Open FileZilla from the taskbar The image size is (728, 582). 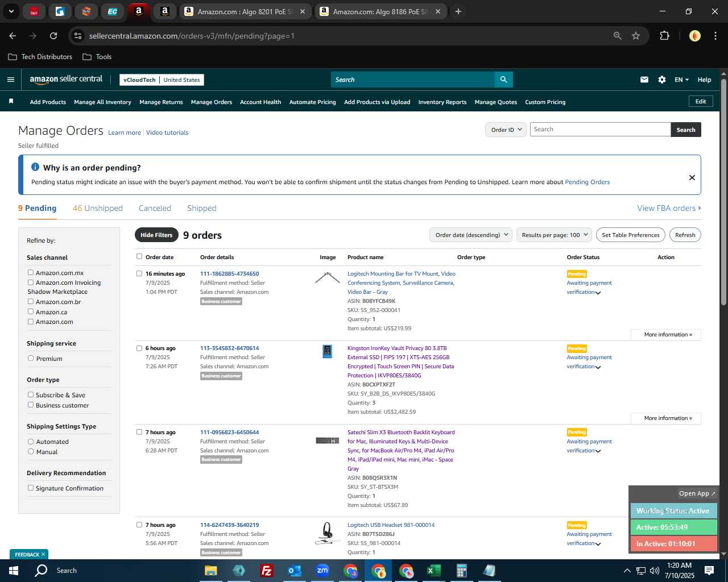[x=266, y=571]
